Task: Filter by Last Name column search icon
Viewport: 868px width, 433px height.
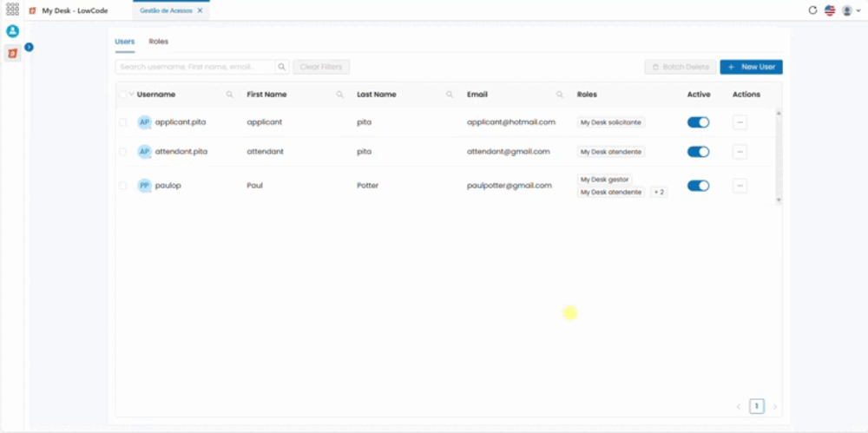Action: (x=450, y=95)
